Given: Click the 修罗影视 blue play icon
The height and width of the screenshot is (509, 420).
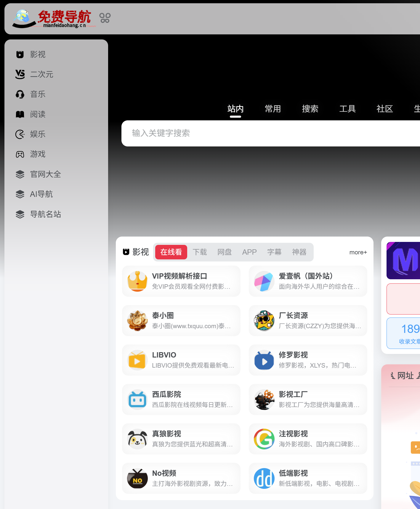Looking at the screenshot, I should pyautogui.click(x=264, y=360).
